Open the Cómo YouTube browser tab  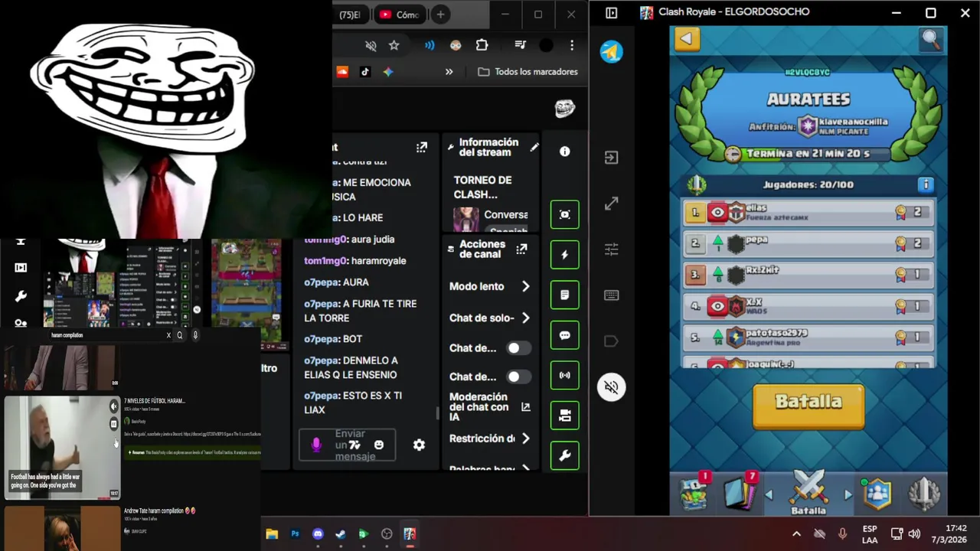399,15
